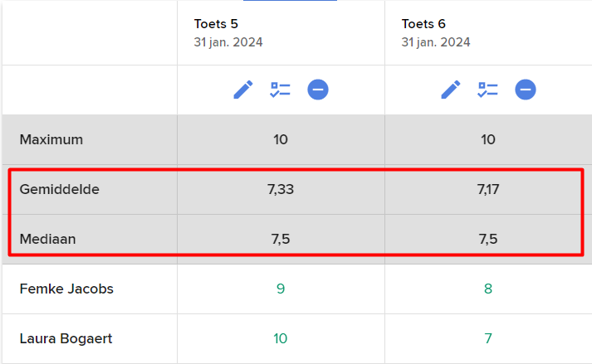
Task: Select the Toets 6 column header
Action: coord(423,24)
